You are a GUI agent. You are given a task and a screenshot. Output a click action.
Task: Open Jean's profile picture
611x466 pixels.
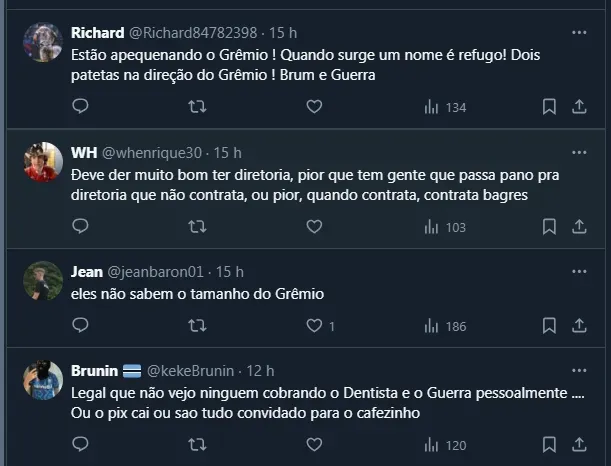pyautogui.click(x=43, y=282)
